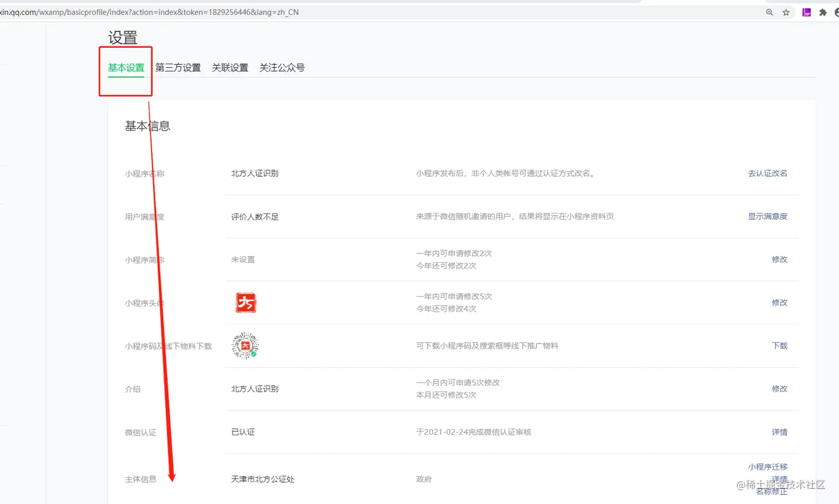The image size is (839, 504).
Task: Open 详情 in the 微信认证 row
Action: tap(780, 432)
